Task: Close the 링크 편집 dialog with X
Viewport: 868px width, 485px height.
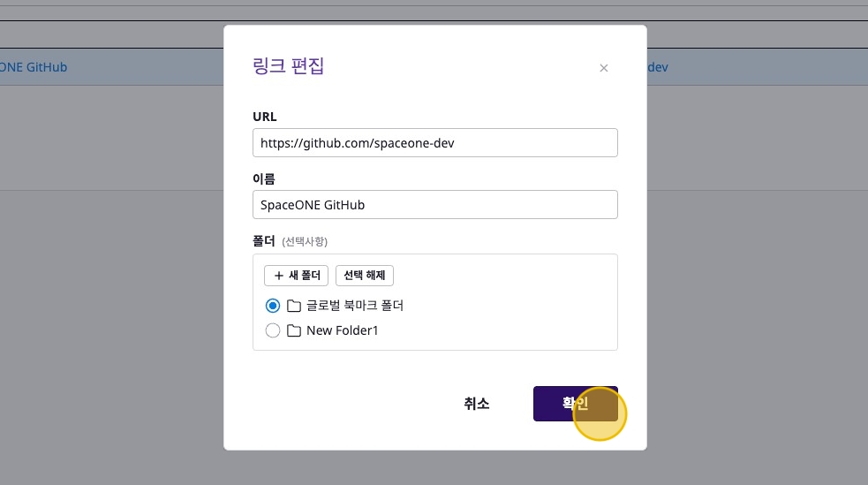Action: (x=604, y=68)
